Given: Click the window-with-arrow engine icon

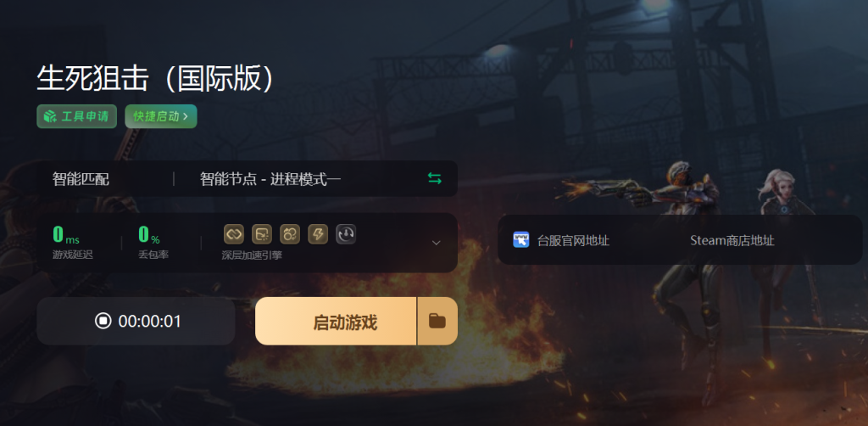Looking at the screenshot, I should click(x=262, y=234).
